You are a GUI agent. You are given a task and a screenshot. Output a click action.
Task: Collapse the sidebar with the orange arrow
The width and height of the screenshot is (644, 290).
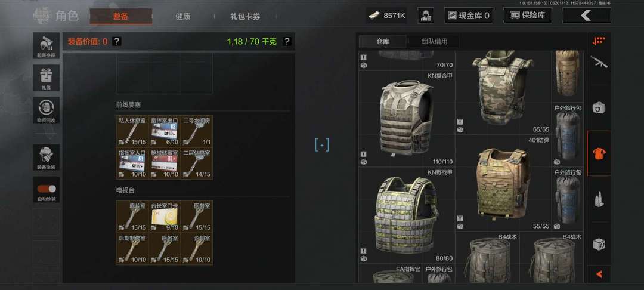(x=599, y=273)
